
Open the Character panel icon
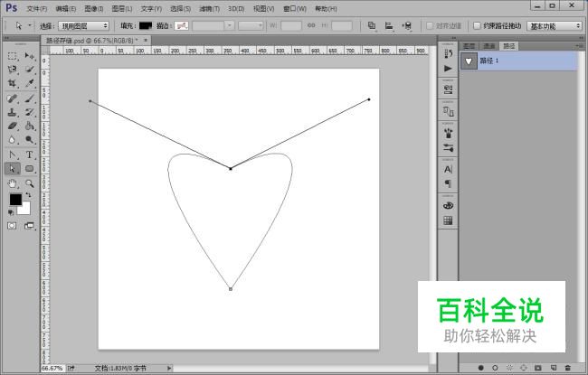tap(448, 169)
